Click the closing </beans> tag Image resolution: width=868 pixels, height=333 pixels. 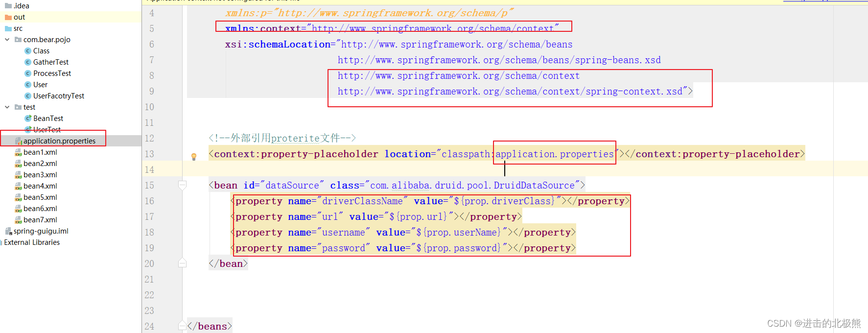coord(210,326)
